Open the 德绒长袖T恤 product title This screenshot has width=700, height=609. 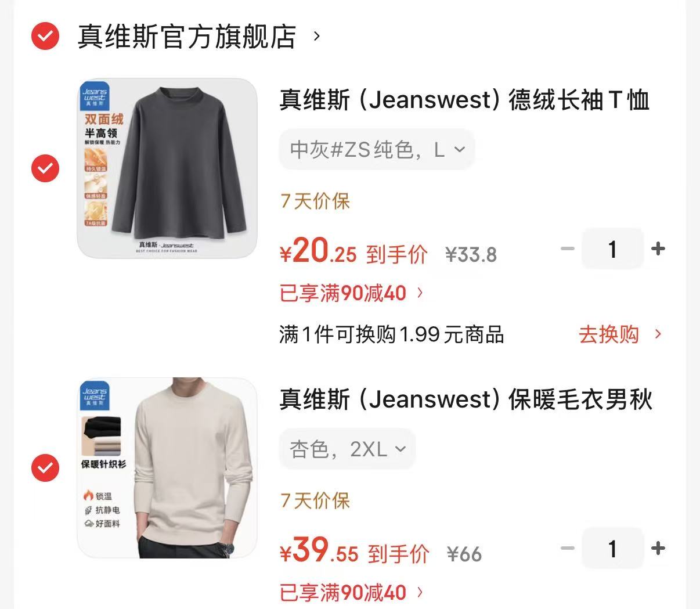(464, 100)
